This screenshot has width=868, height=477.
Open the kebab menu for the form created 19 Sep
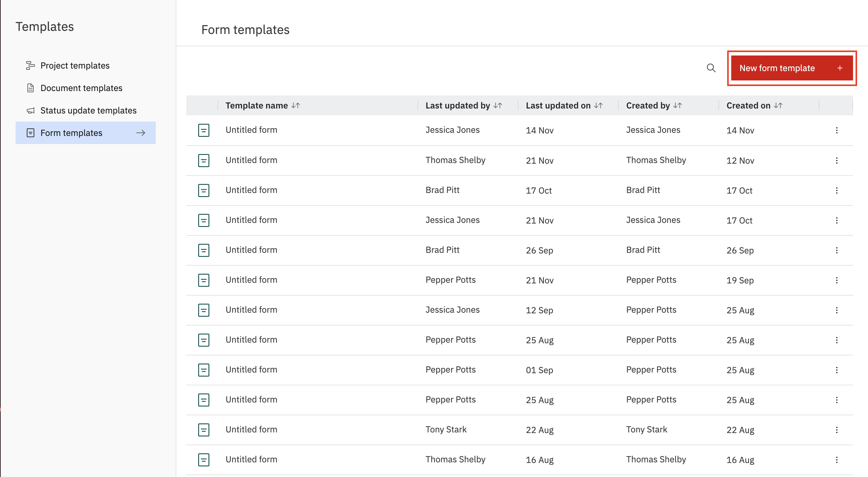[x=836, y=280]
